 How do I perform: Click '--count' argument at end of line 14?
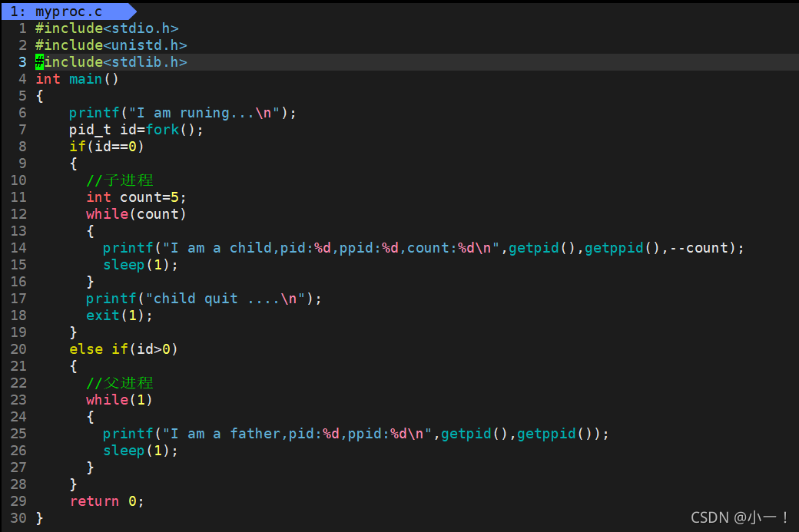(x=698, y=248)
